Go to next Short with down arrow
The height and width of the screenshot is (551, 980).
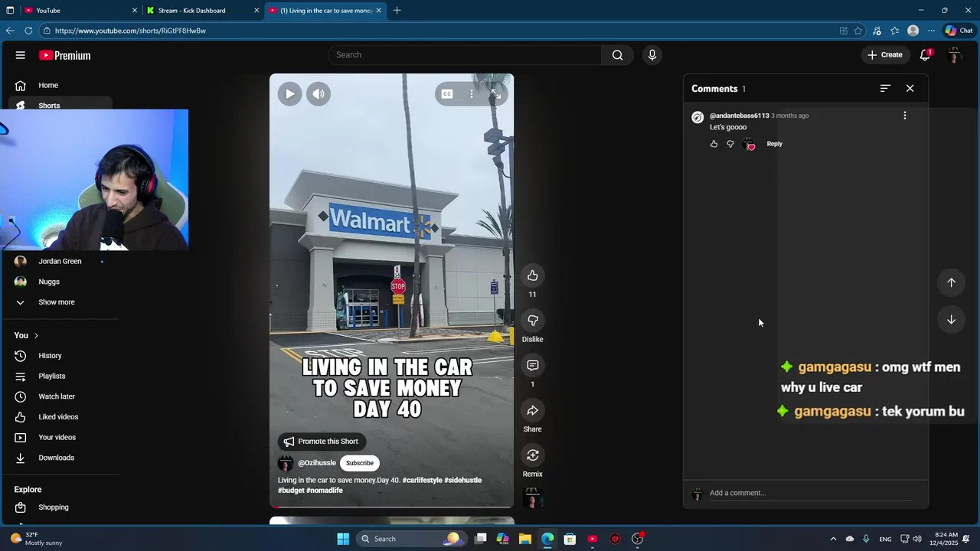tap(951, 320)
